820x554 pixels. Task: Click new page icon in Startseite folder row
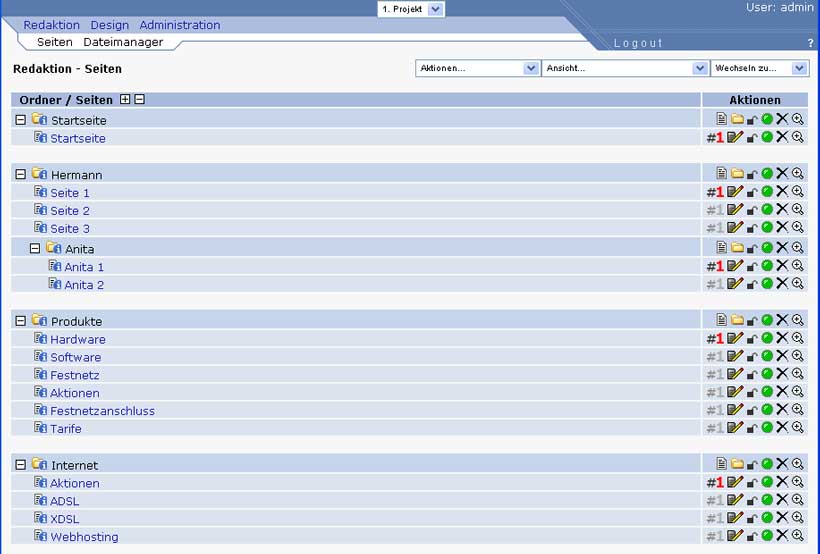pos(721,119)
